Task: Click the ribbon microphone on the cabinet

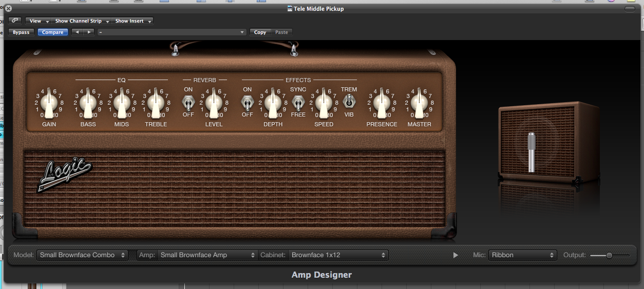Action: coord(532,152)
